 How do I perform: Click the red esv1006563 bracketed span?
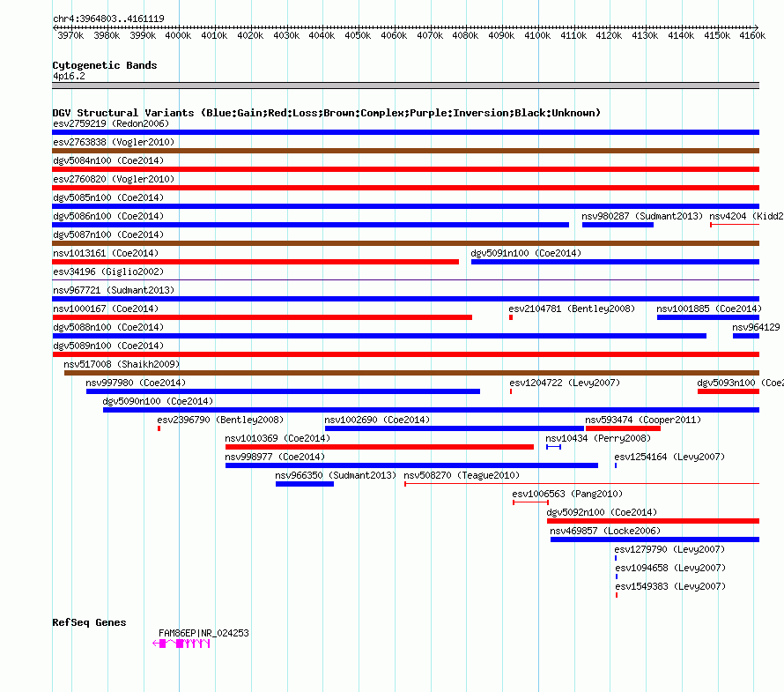point(531,502)
